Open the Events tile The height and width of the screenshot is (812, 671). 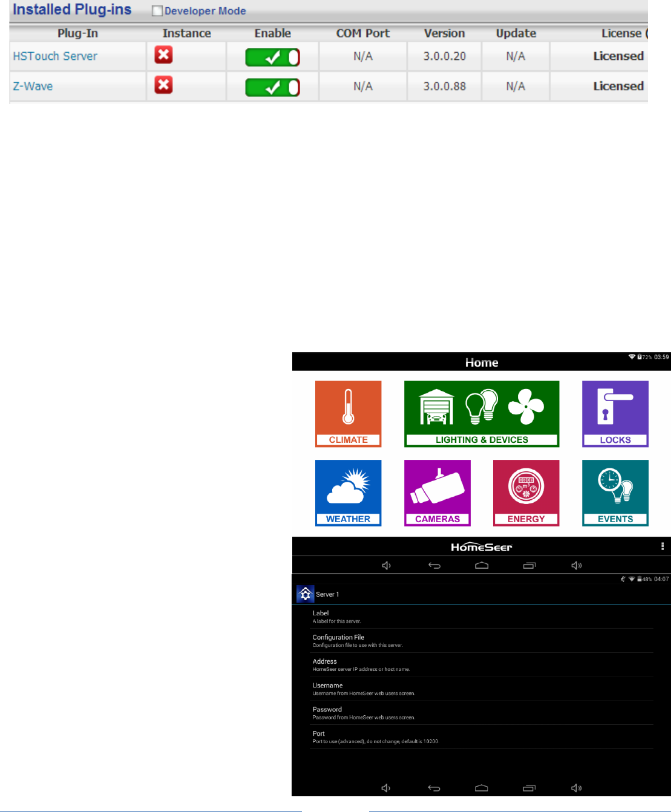(615, 493)
